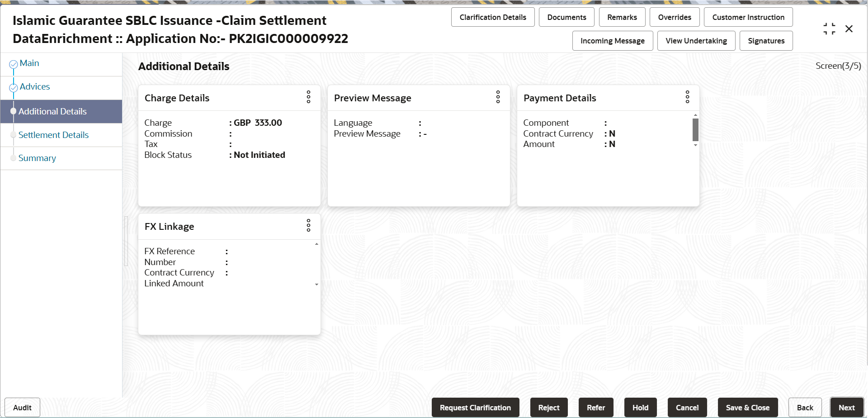Open Remarks
The image size is (868, 418).
(622, 17)
